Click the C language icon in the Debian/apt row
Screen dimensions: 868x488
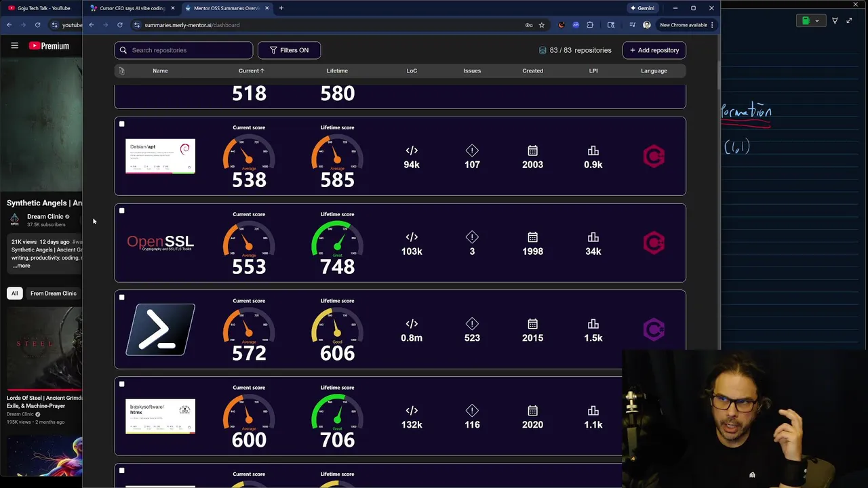654,157
